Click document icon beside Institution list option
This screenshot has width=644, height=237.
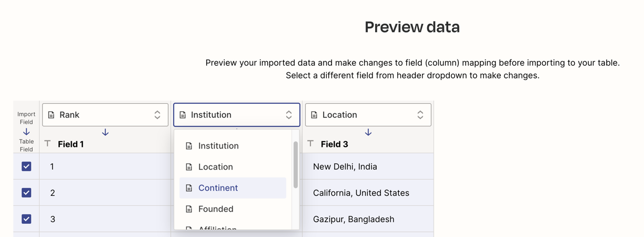tap(189, 146)
